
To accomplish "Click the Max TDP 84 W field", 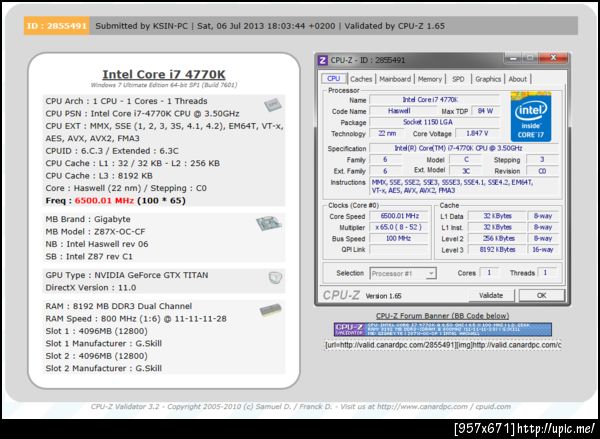I will 485,111.
